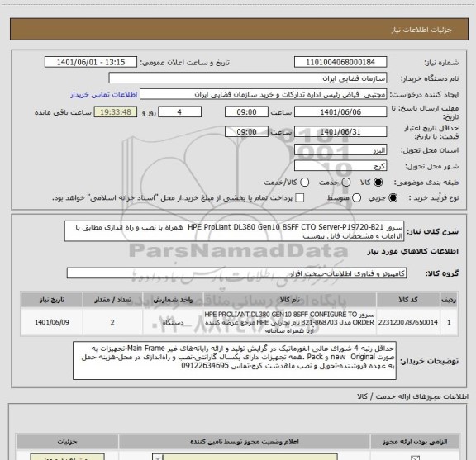Click the اطلاعات کالاهای مورد نیاز section heading
Image resolution: width=476 pixels, height=460 pixels.
(413, 251)
